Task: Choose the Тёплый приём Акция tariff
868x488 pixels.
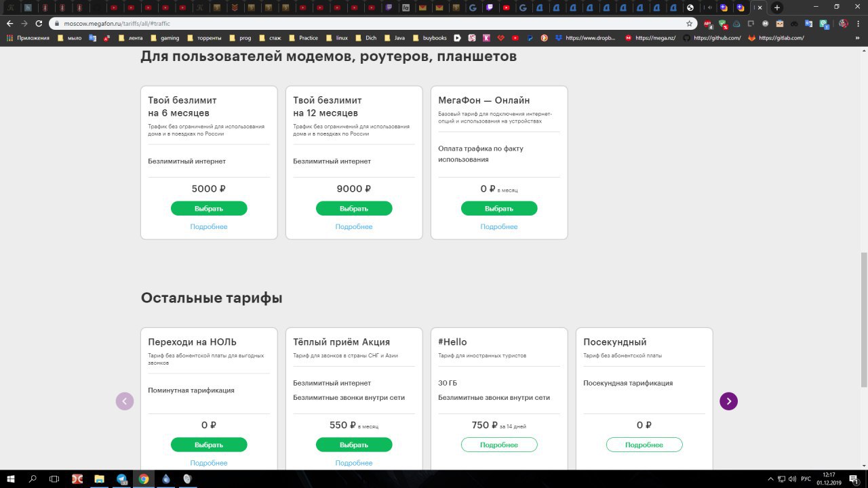Action: coord(354,445)
